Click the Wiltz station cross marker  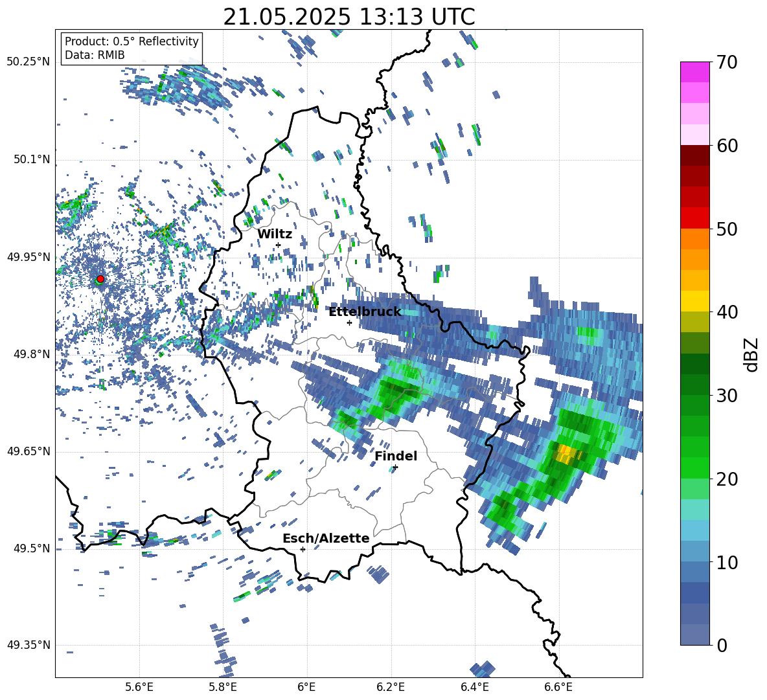(279, 245)
